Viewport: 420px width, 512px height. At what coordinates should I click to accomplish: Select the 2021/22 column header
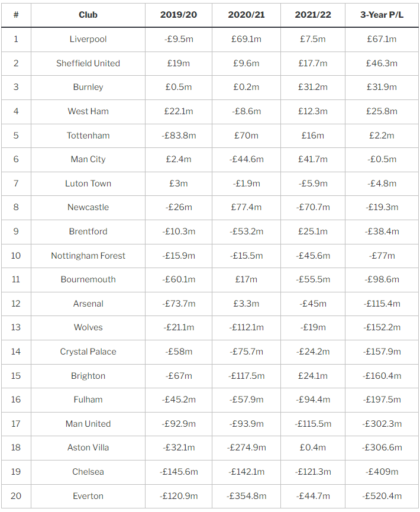click(313, 15)
